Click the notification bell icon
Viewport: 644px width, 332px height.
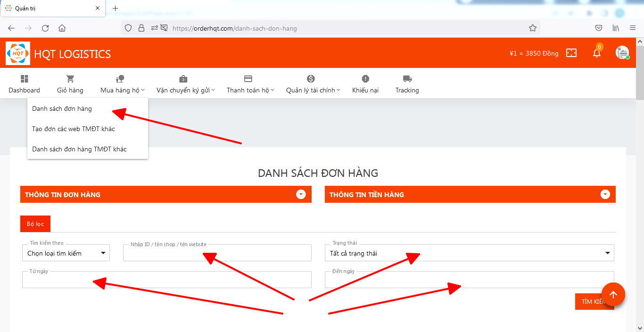[597, 53]
